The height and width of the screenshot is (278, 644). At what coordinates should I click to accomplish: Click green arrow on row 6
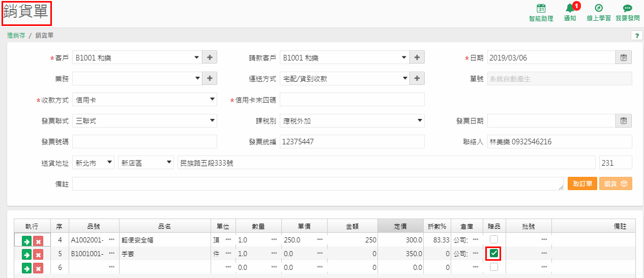coord(26,267)
